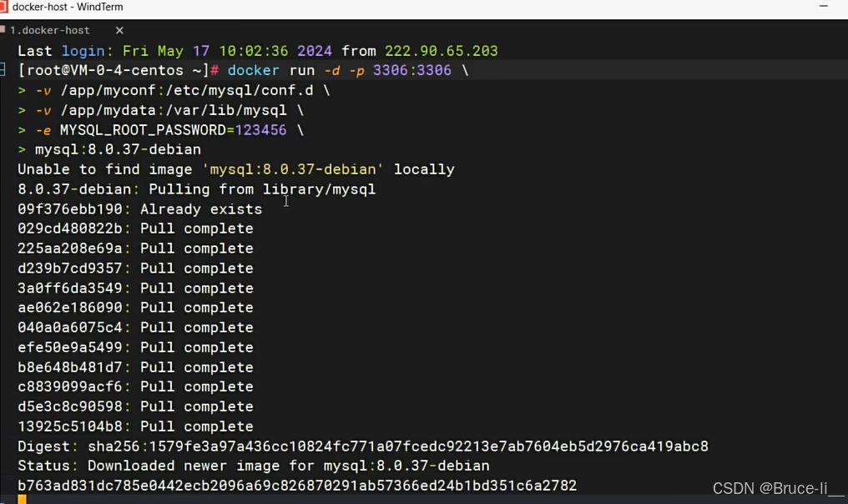Click the fold marker beside the docker run command
The image size is (848, 504).
click(3, 70)
